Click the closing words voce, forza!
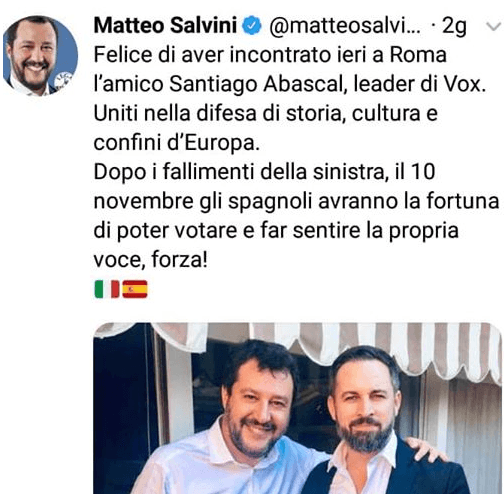 pyautogui.click(x=150, y=259)
